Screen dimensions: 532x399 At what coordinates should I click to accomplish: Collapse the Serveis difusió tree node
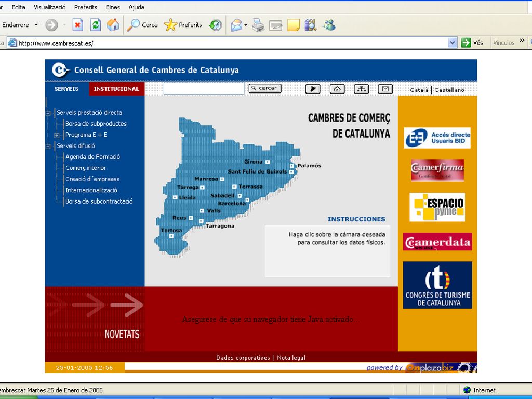tap(48, 146)
